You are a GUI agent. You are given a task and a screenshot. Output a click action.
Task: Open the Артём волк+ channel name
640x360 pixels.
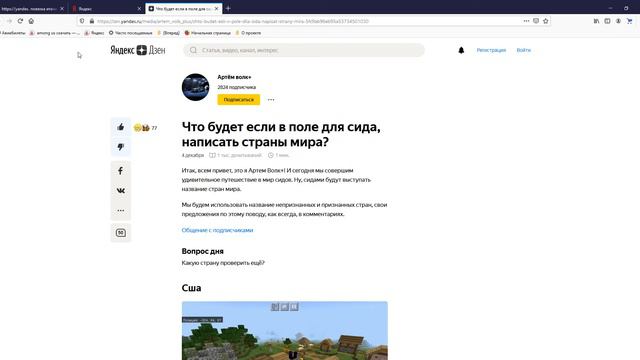(x=234, y=77)
